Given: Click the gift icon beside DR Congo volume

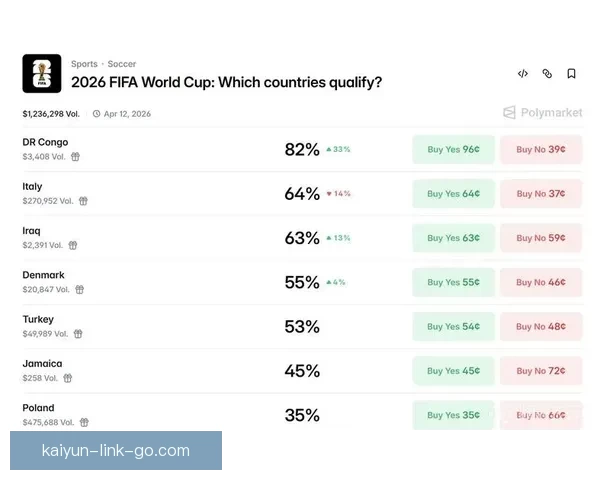Looking at the screenshot, I should [x=75, y=157].
